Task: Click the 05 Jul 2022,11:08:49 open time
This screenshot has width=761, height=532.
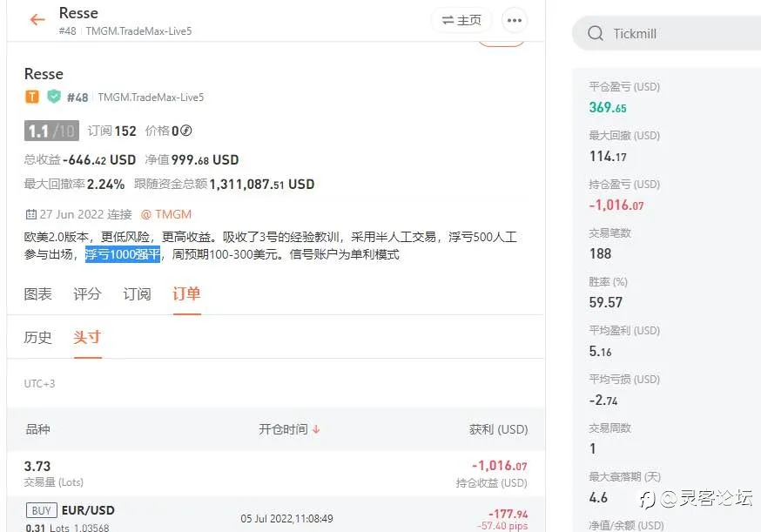Action: pyautogui.click(x=286, y=518)
